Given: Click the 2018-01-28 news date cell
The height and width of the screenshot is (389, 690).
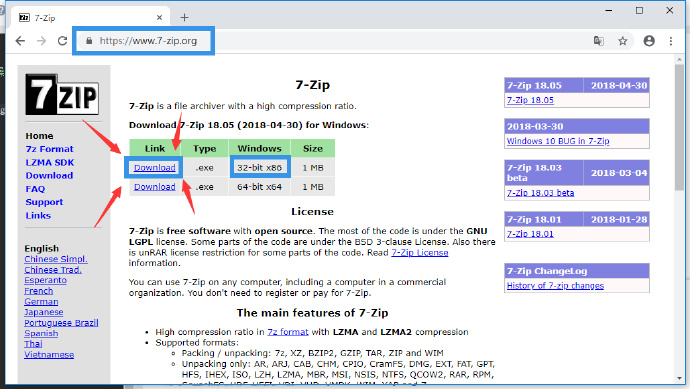Looking at the screenshot, I should pyautogui.click(x=617, y=219).
